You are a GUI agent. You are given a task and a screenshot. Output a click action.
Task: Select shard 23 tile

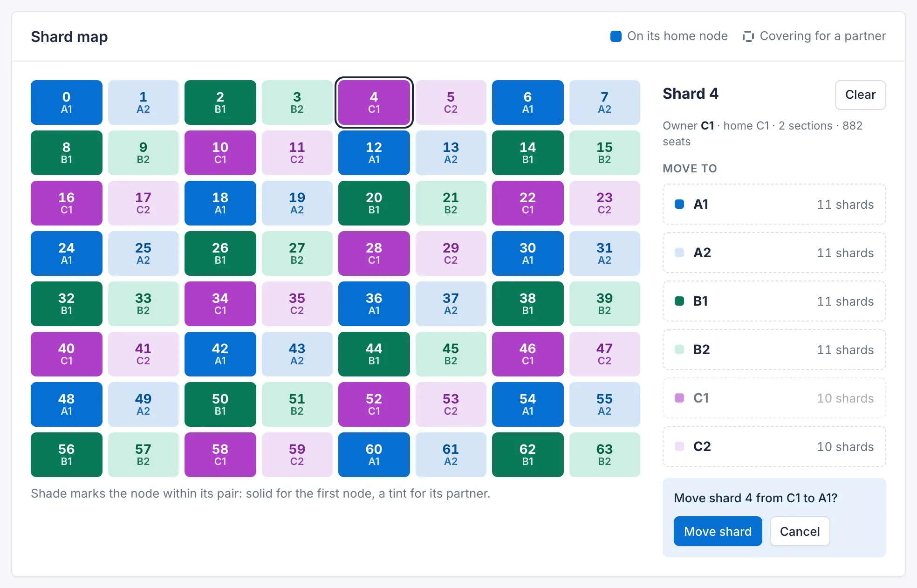coord(605,203)
